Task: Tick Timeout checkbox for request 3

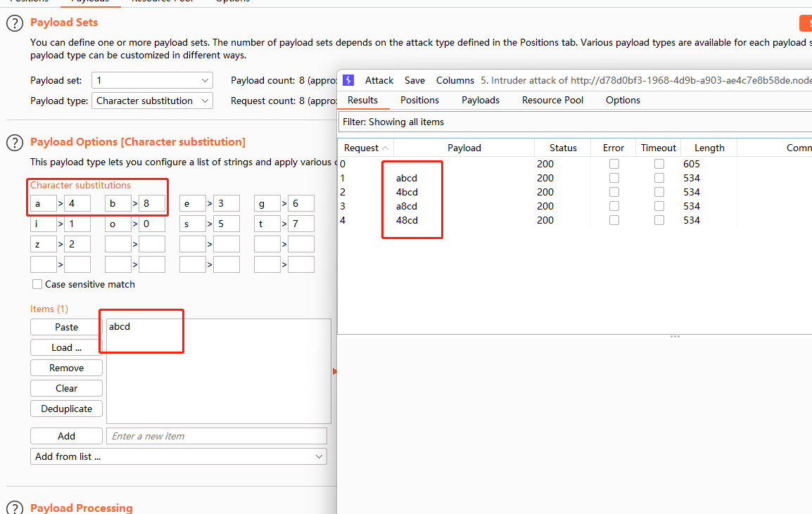Action: point(659,206)
